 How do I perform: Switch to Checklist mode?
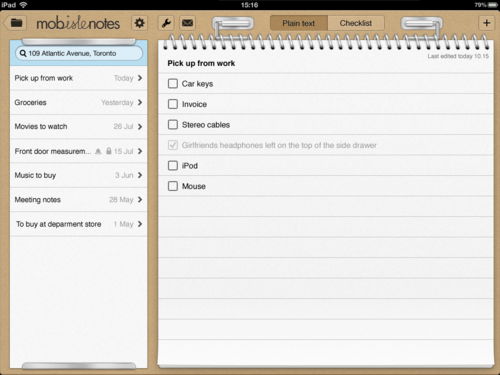click(x=356, y=23)
